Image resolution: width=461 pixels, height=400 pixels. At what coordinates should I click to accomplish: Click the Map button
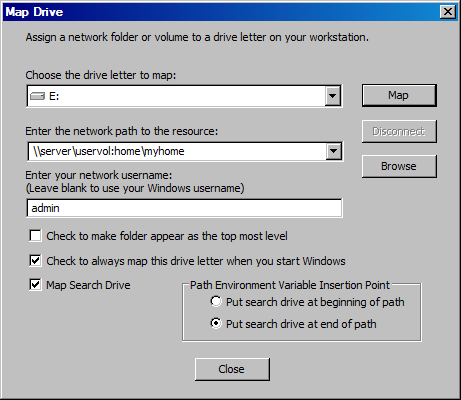coord(399,96)
